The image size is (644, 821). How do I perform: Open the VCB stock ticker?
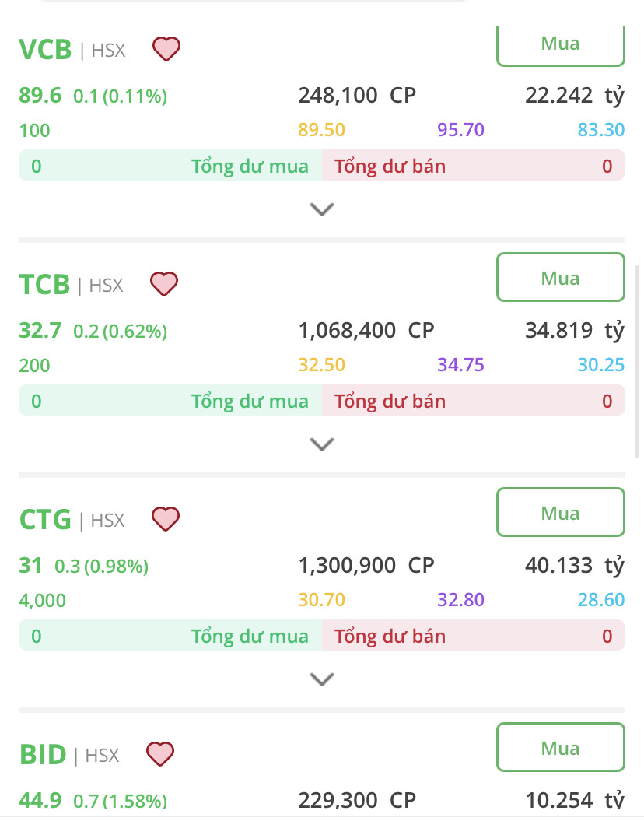[x=45, y=49]
